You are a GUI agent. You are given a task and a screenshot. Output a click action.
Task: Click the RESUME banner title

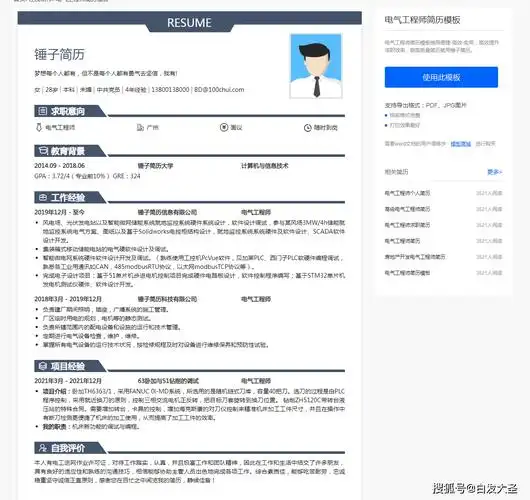point(189,23)
